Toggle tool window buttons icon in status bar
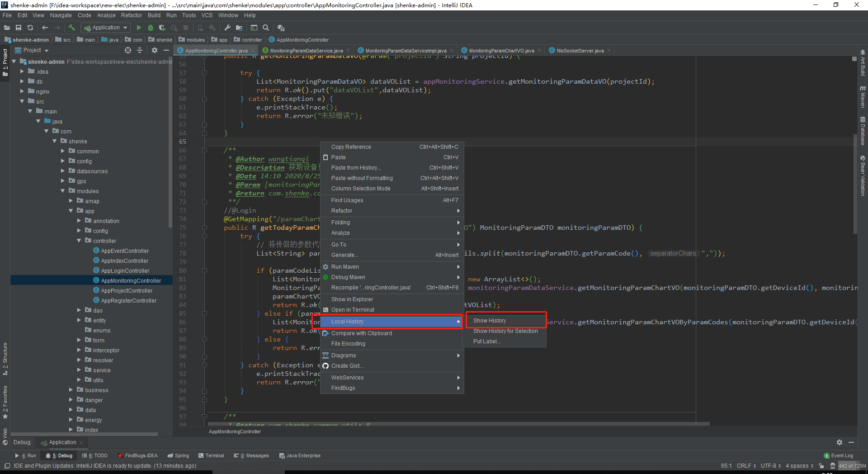 click(7, 466)
